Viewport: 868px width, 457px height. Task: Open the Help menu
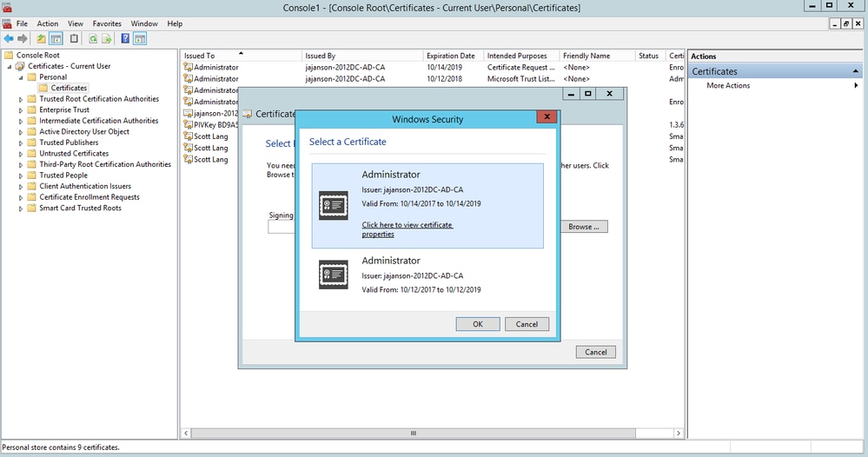click(x=175, y=23)
